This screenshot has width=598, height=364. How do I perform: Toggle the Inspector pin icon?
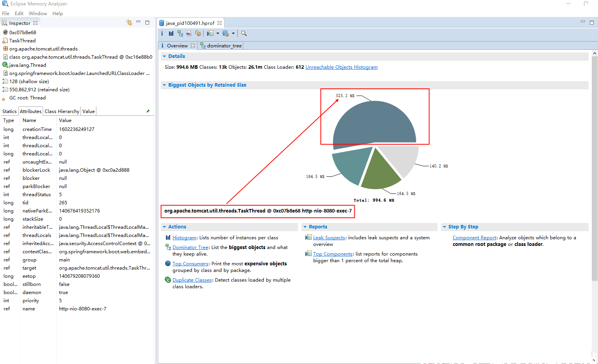click(x=148, y=111)
